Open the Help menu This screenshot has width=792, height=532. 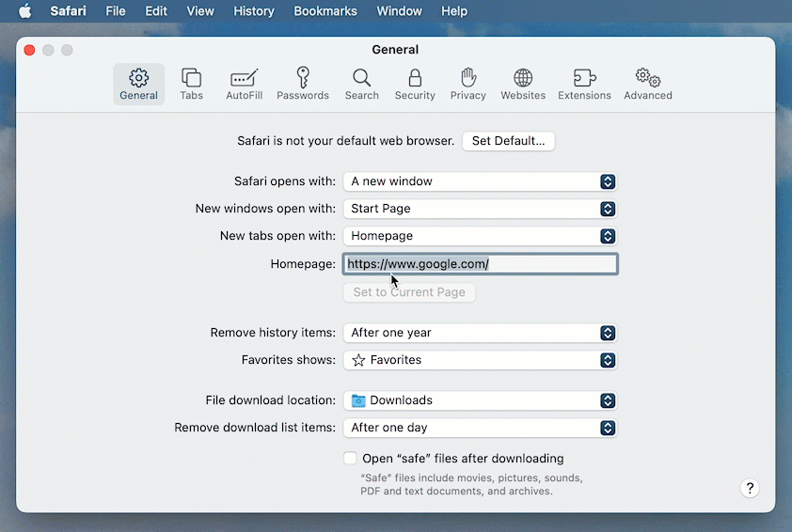pyautogui.click(x=454, y=10)
